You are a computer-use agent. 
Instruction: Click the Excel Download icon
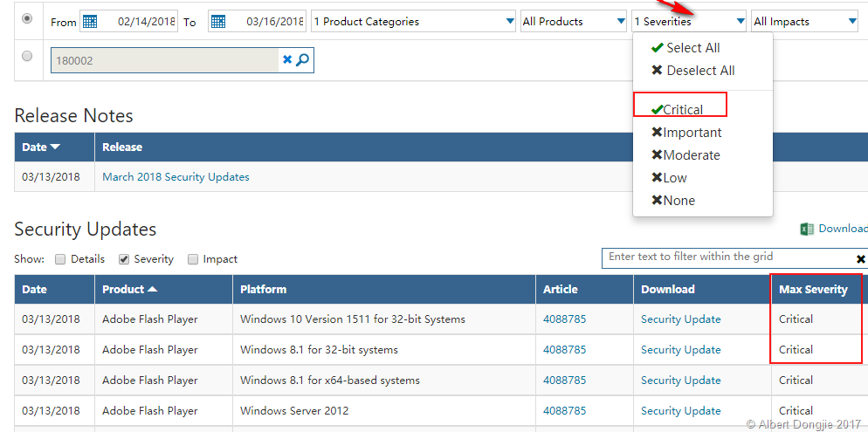(x=807, y=229)
